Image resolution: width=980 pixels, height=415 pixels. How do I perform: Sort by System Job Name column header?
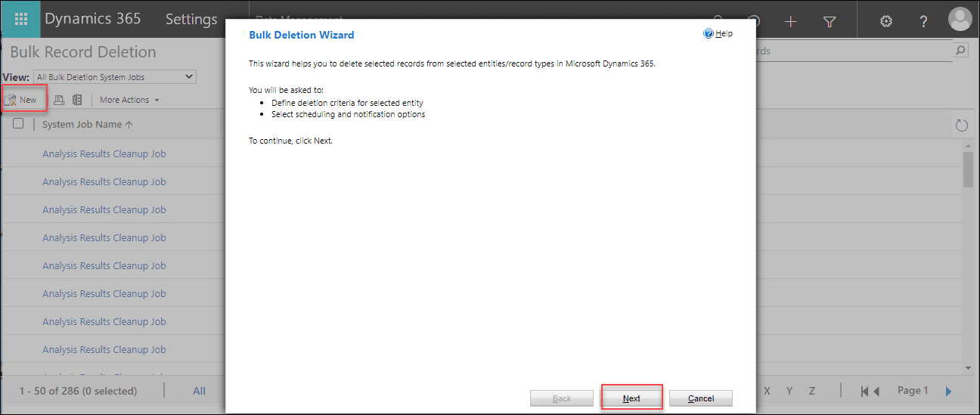pos(87,124)
